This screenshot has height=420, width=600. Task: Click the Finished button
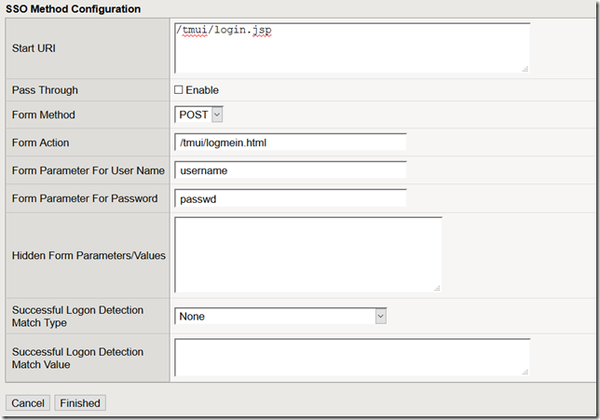pos(80,403)
